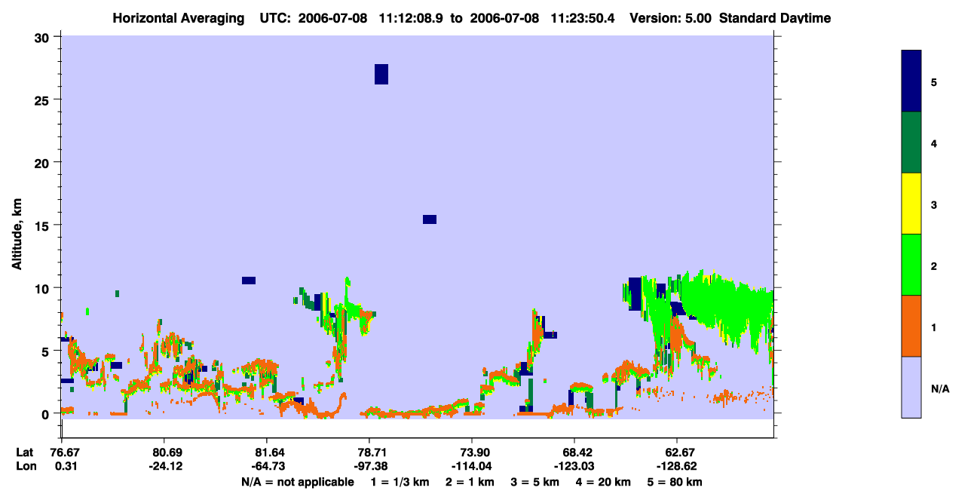Click the 'Standard Daytime' title text

click(775, 18)
